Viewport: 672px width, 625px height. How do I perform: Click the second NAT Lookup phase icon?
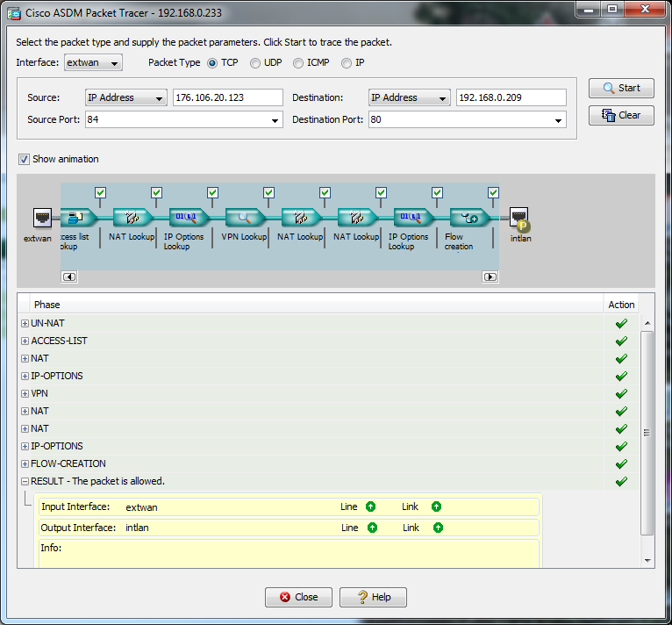[301, 218]
